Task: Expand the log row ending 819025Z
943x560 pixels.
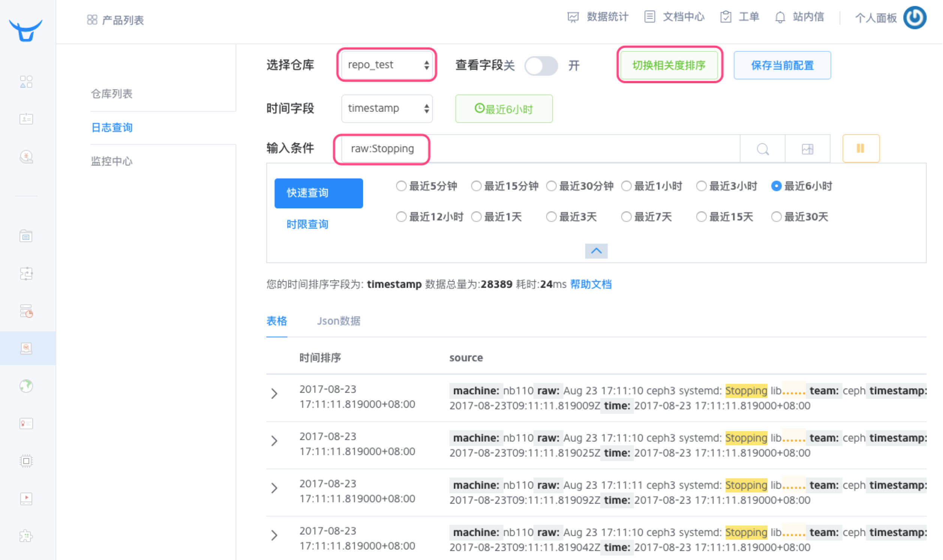Action: click(275, 441)
